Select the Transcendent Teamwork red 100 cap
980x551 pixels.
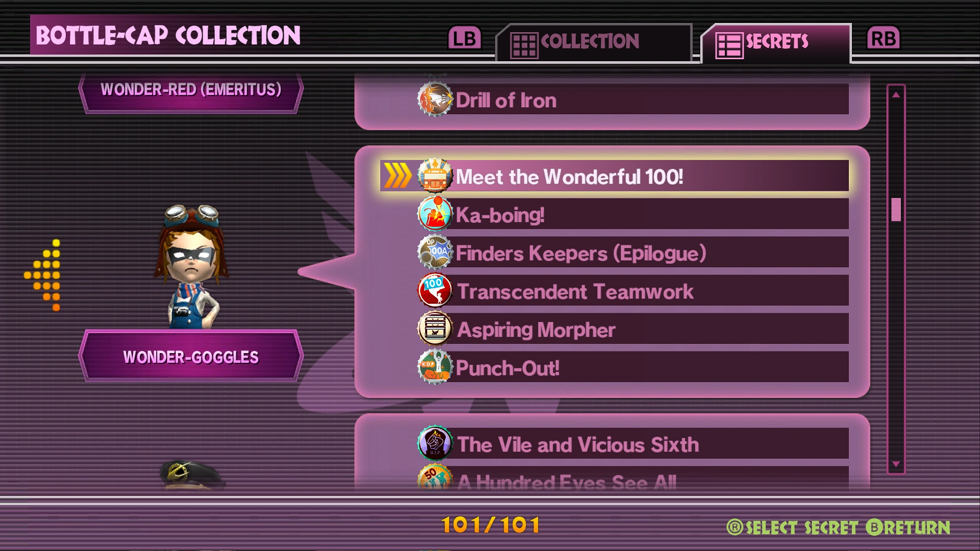coord(435,290)
